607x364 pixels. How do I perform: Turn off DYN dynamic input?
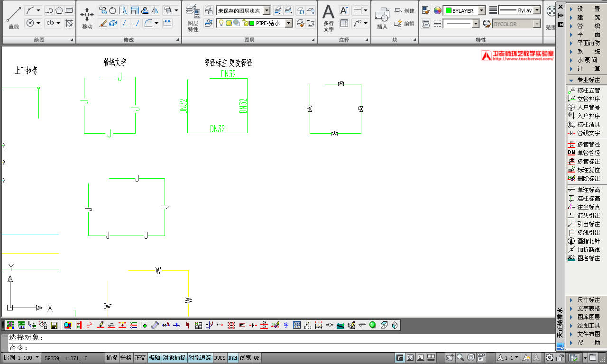(x=233, y=358)
